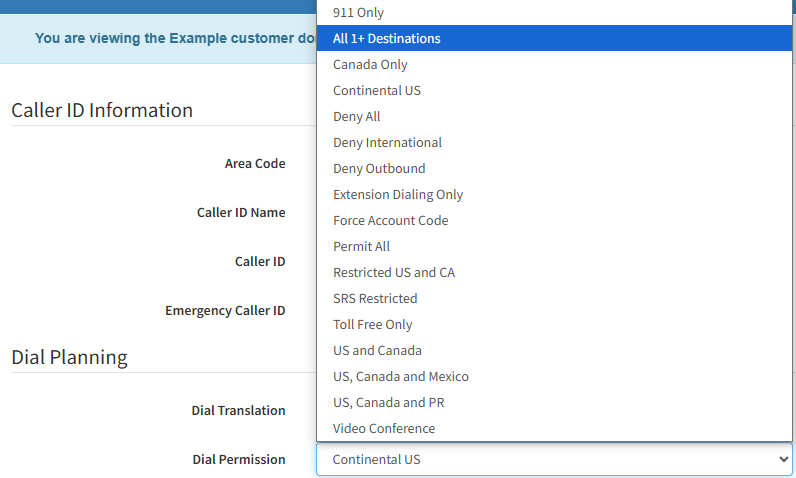Click the Dial Permission label
796x478 pixels.
point(239,459)
